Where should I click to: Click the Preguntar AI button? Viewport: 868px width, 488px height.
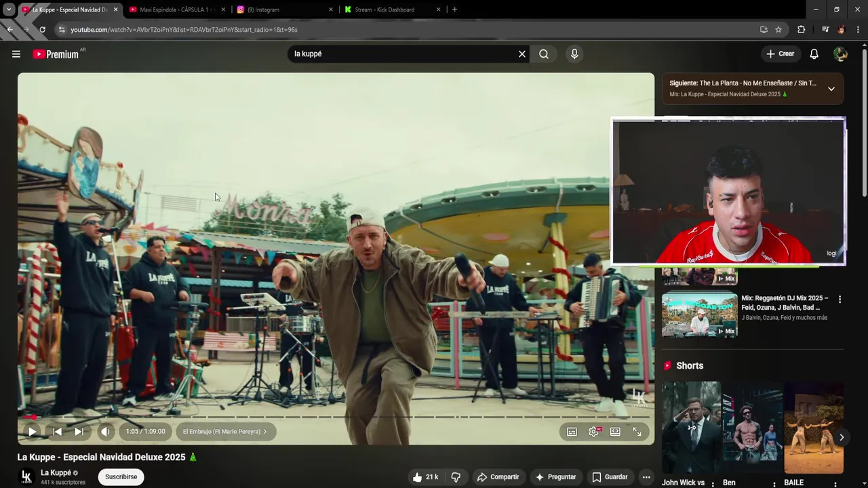pos(556,477)
